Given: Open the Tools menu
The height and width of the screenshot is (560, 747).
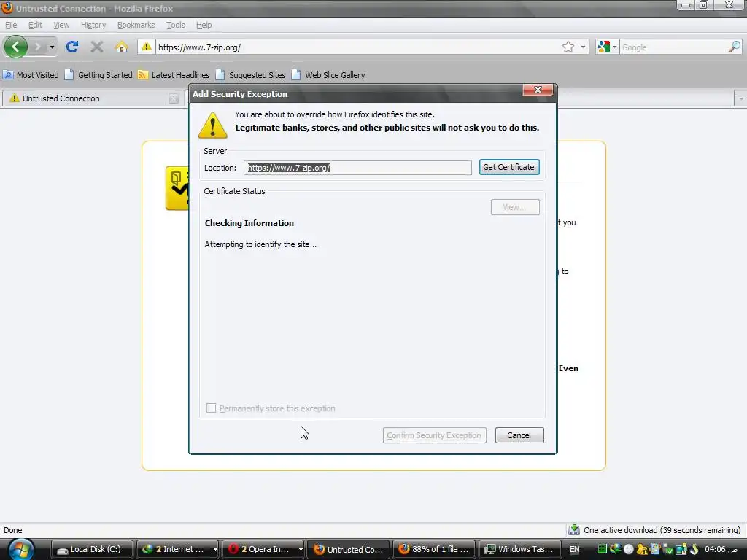Looking at the screenshot, I should coord(175,25).
